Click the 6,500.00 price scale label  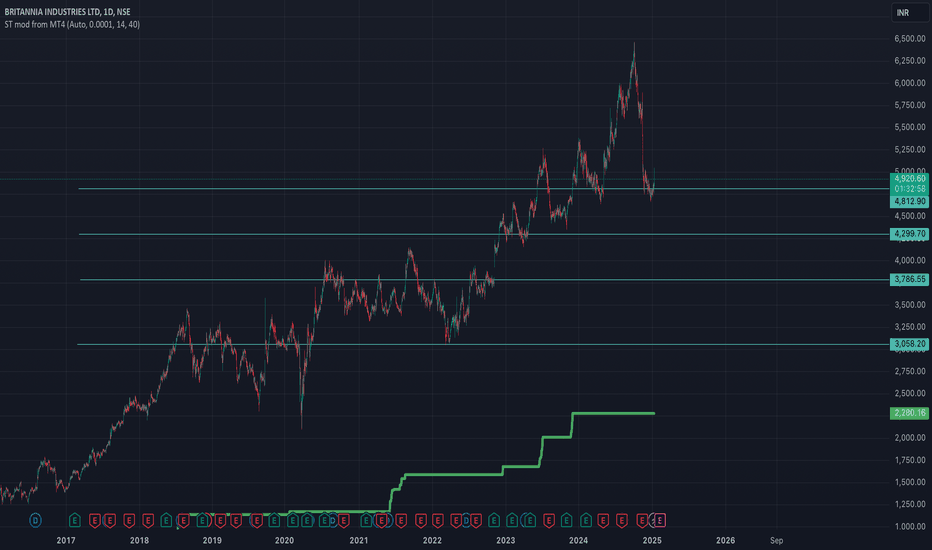(x=910, y=39)
